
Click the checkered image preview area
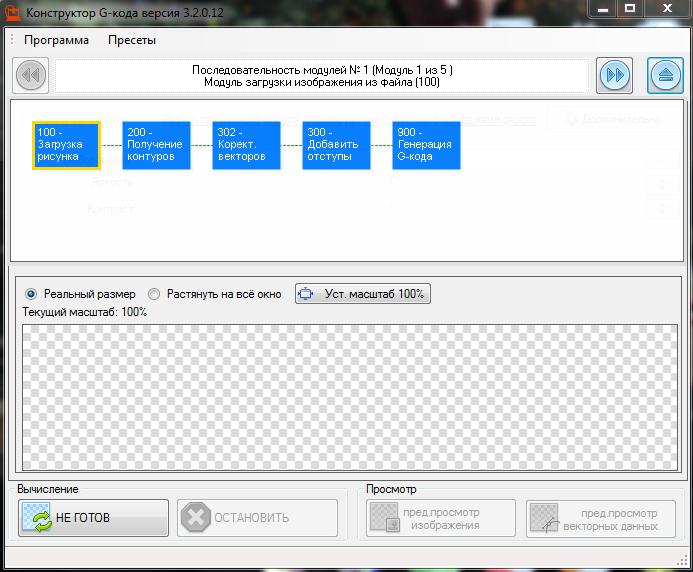[350, 397]
